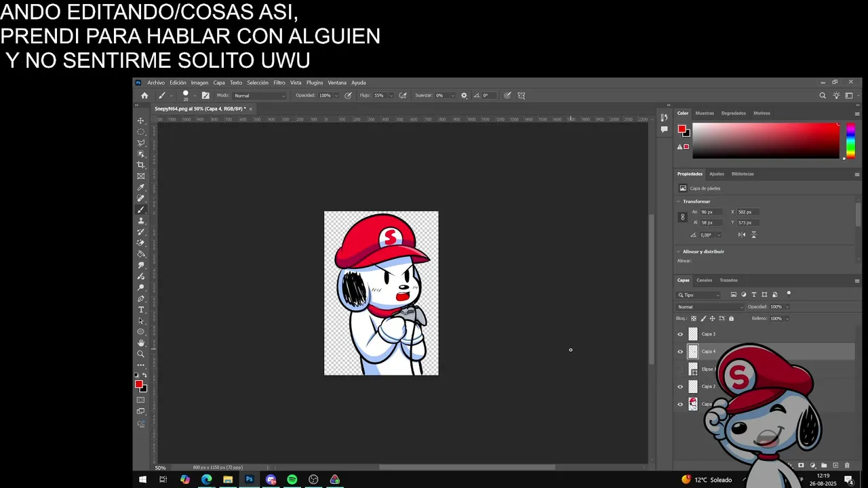Viewport: 868px width, 488px height.
Task: Open the Ventana menu
Action: 337,83
